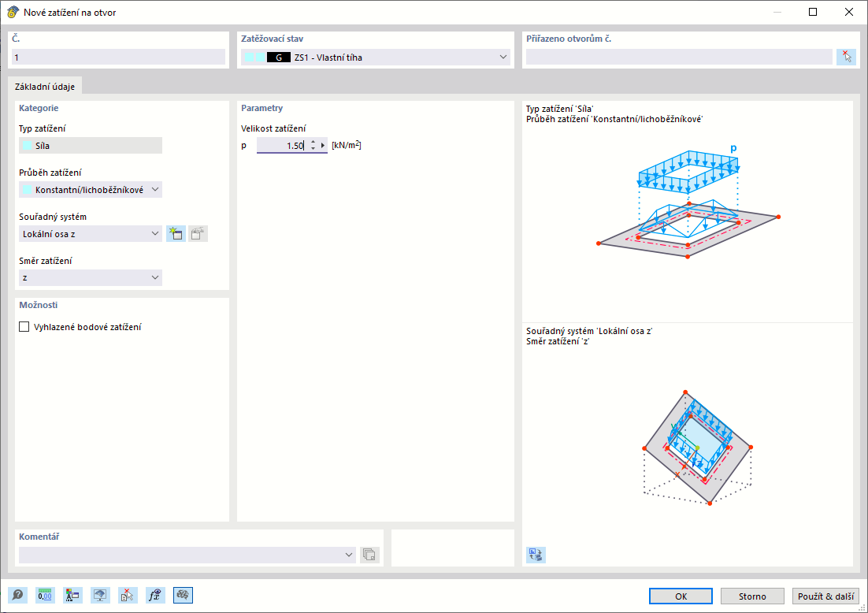Viewport: 868px width, 613px height.
Task: Click the comment library icon
Action: tap(369, 555)
